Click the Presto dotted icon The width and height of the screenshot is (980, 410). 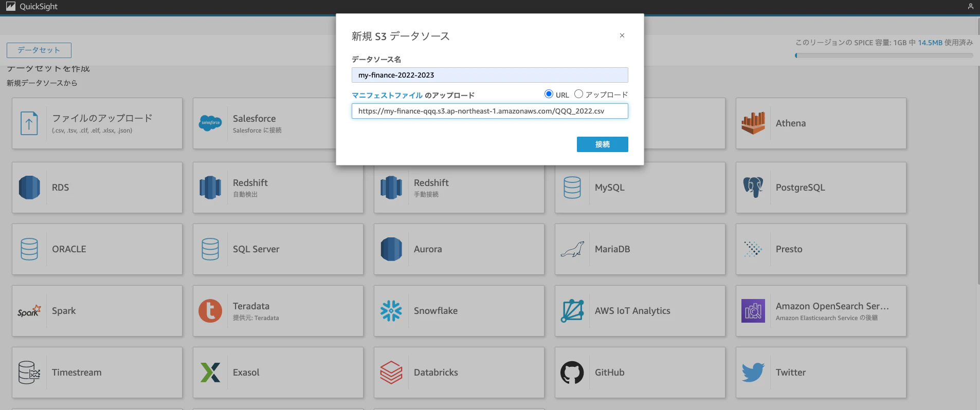pos(753,249)
